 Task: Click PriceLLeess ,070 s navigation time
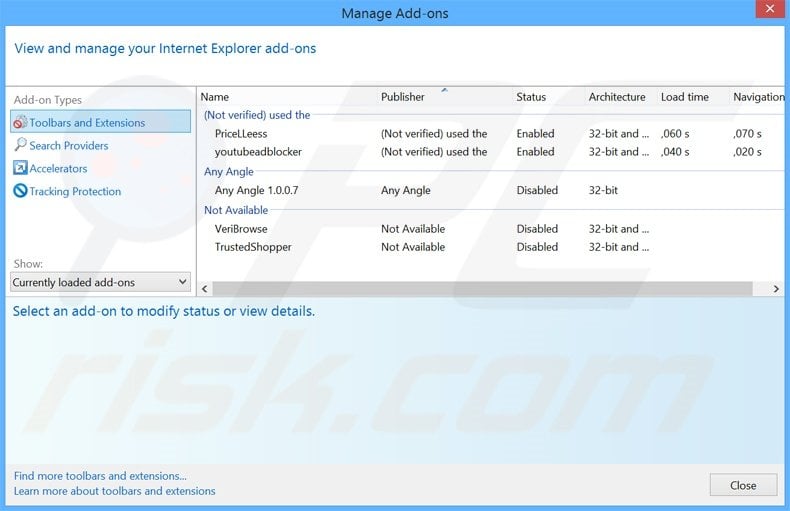[747, 134]
